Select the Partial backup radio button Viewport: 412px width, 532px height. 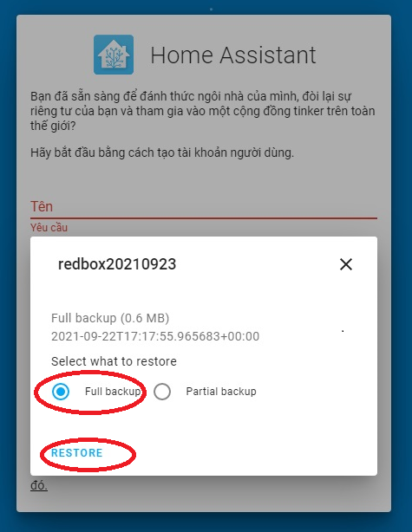pyautogui.click(x=162, y=392)
